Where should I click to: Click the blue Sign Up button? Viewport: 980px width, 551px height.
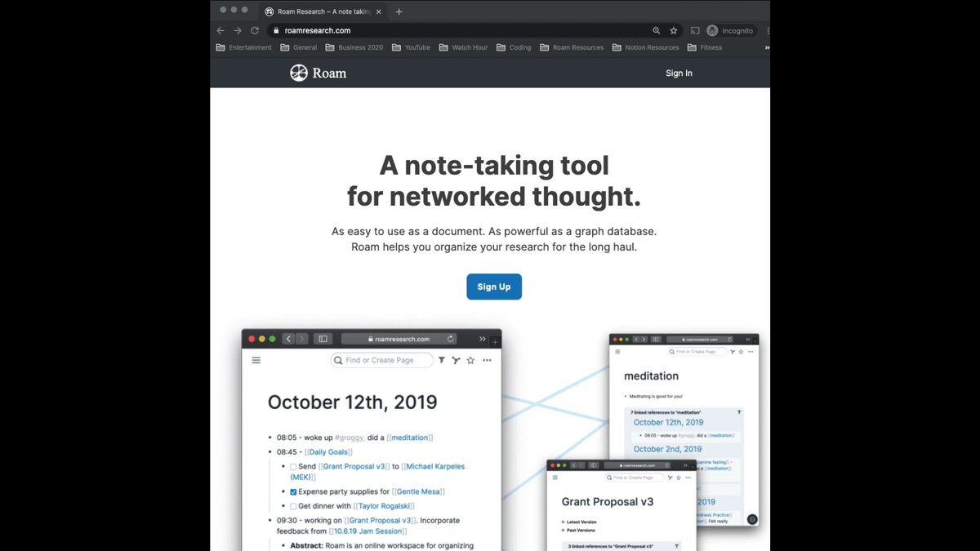(x=494, y=287)
